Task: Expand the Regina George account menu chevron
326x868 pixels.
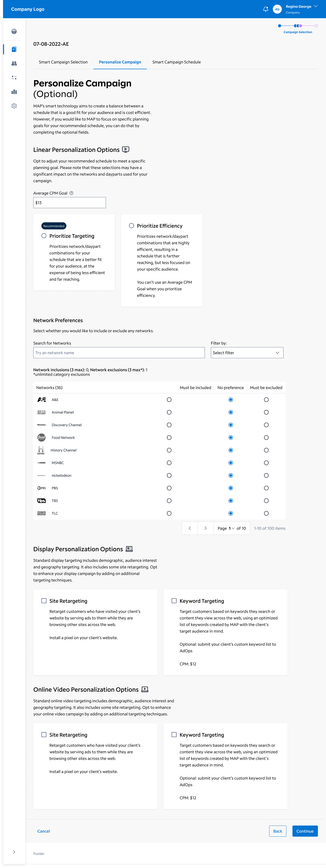Action: click(316, 6)
